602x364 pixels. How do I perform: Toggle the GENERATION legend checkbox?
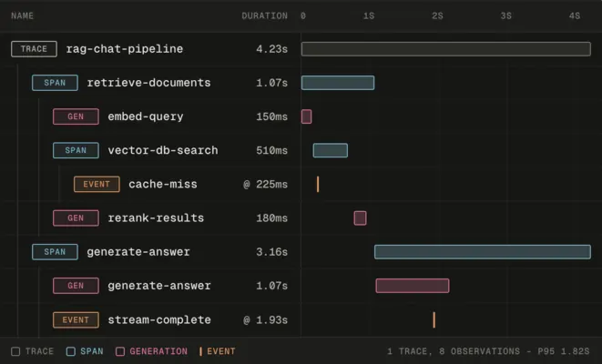[120, 351]
